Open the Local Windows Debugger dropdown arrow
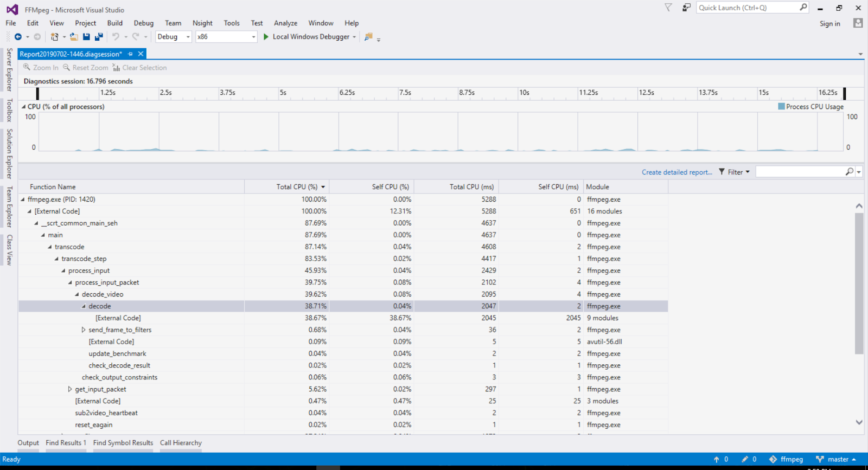Viewport: 868px width, 470px height. (x=354, y=37)
